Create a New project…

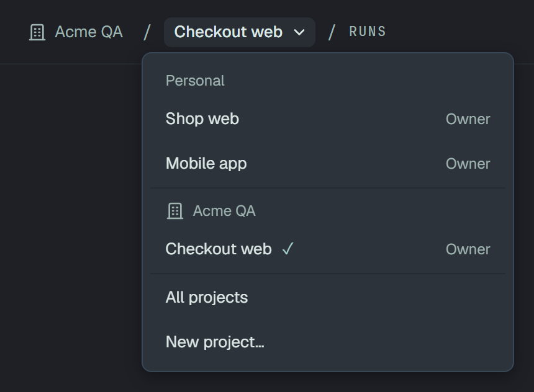(328, 342)
